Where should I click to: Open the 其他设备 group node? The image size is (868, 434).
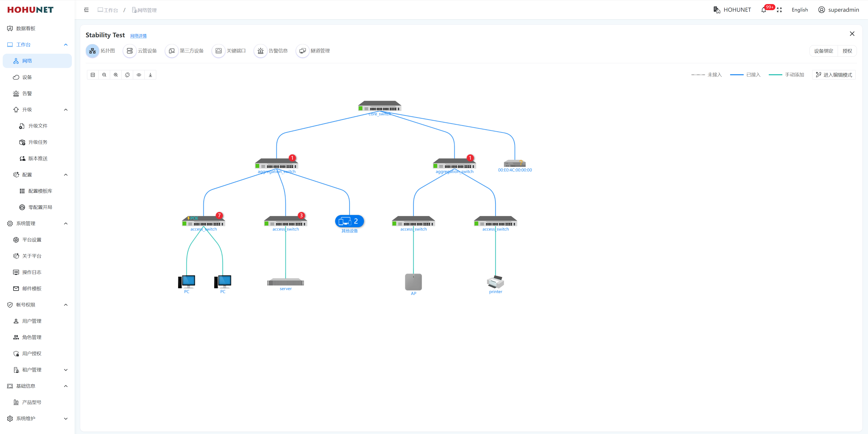349,221
